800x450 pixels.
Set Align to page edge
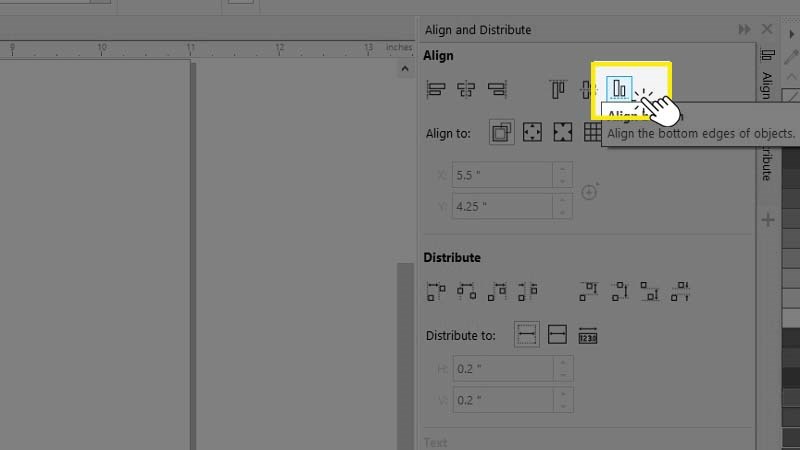pos(532,132)
